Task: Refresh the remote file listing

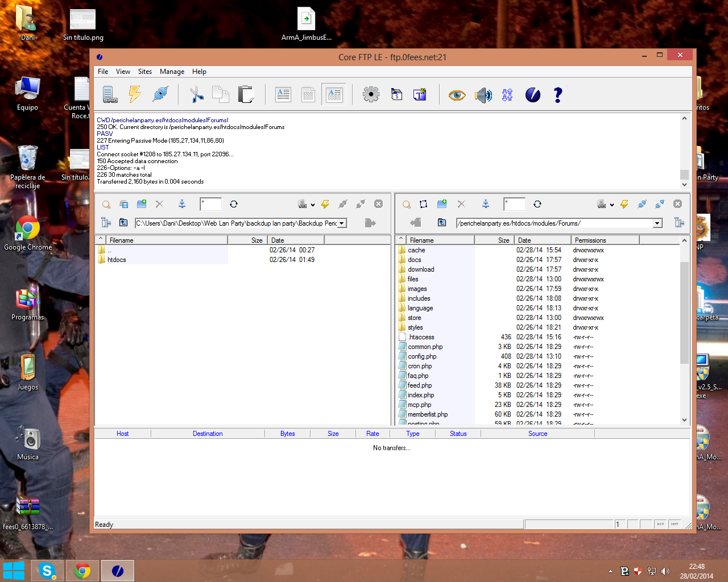Action: click(537, 204)
